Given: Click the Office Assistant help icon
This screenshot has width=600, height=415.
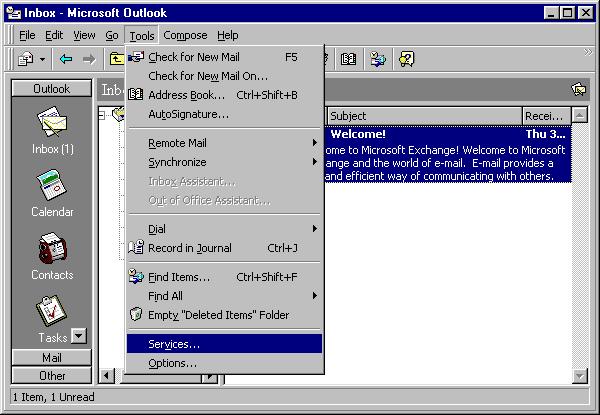Looking at the screenshot, I should pyautogui.click(x=406, y=59).
